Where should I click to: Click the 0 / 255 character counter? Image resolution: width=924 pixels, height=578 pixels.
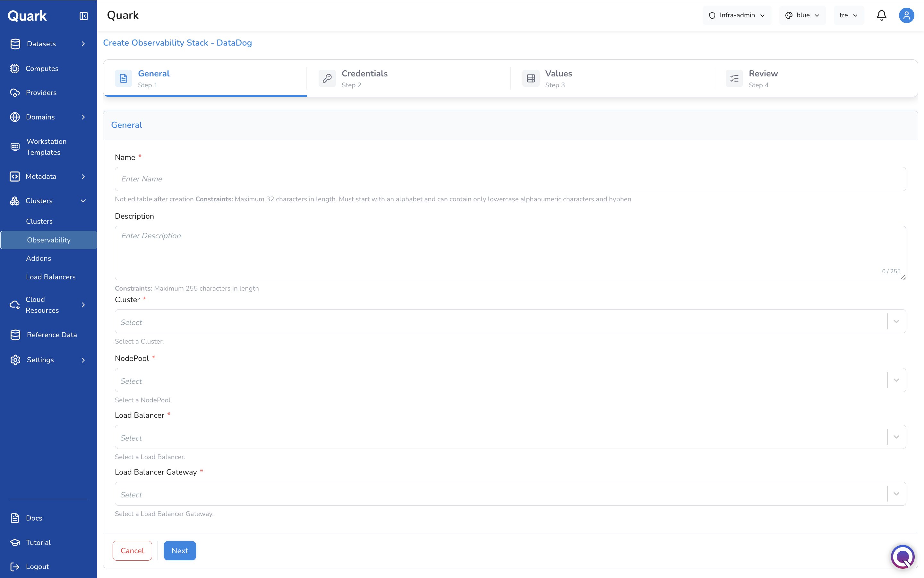891,271
